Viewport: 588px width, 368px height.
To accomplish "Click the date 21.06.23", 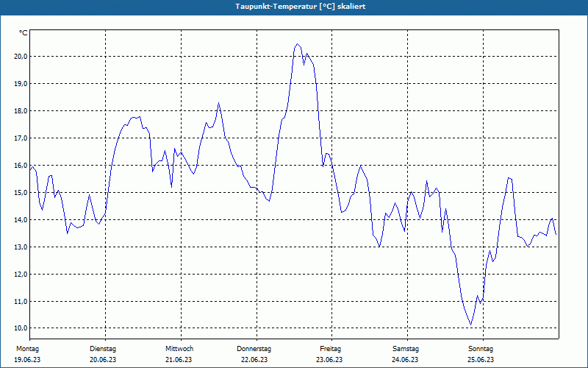I will tap(179, 360).
